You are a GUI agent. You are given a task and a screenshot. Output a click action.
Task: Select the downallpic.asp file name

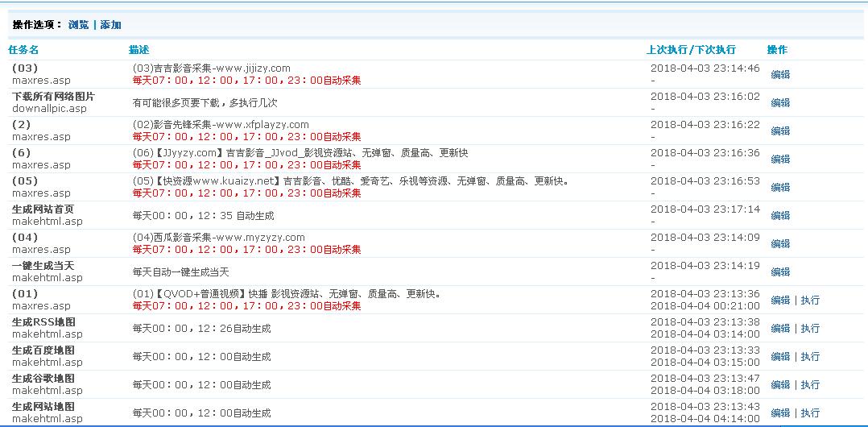[48, 109]
